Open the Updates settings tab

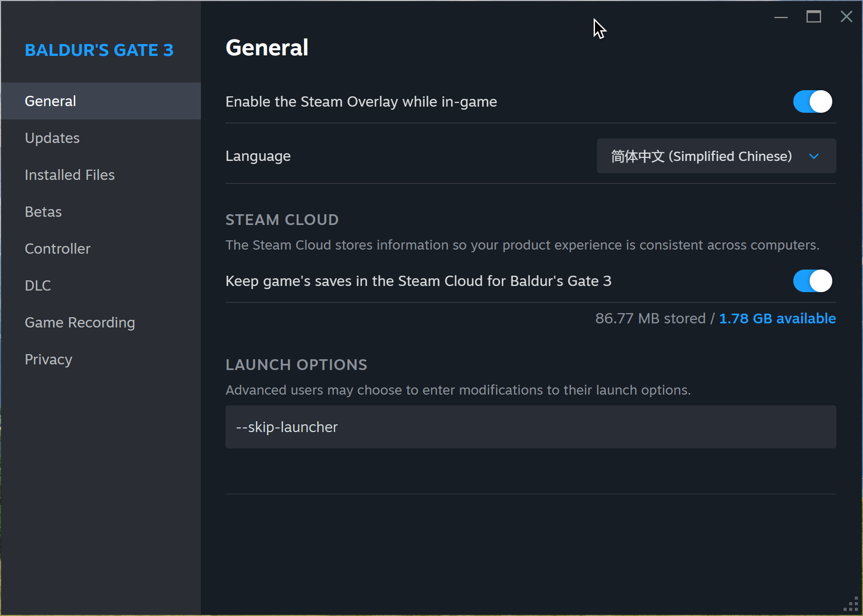pos(101,138)
